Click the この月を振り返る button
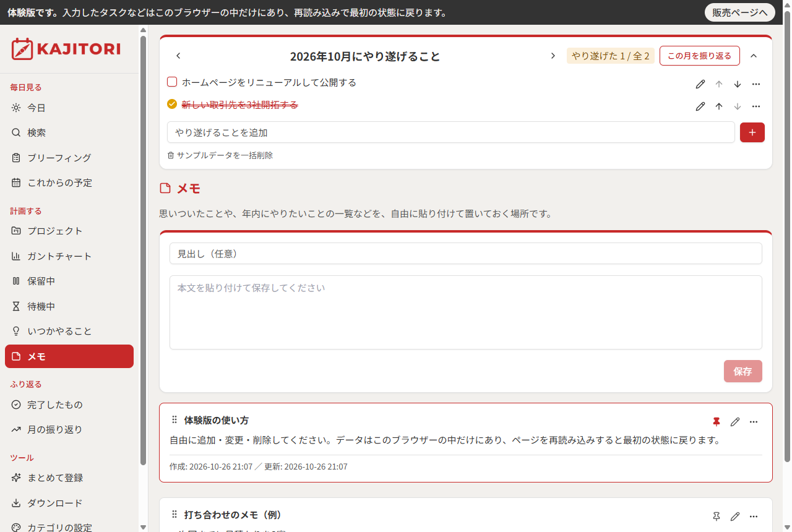 [700, 56]
